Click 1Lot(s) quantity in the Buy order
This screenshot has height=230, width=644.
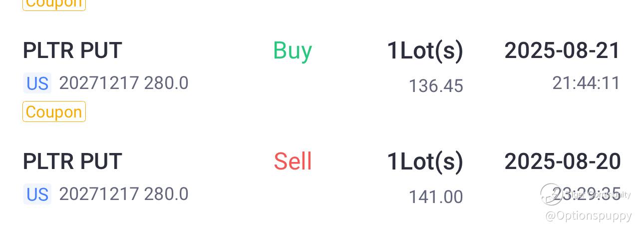425,50
